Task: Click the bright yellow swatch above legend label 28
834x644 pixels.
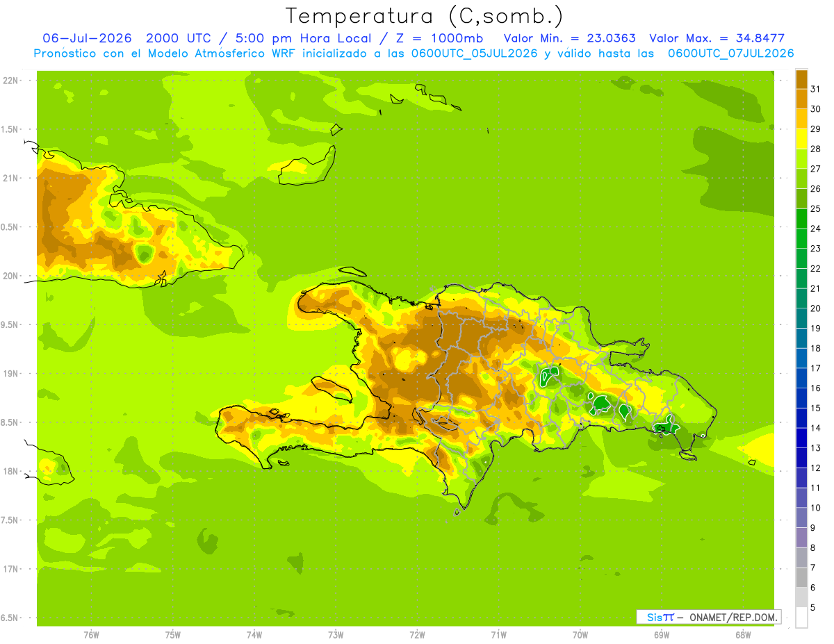Action: click(801, 139)
